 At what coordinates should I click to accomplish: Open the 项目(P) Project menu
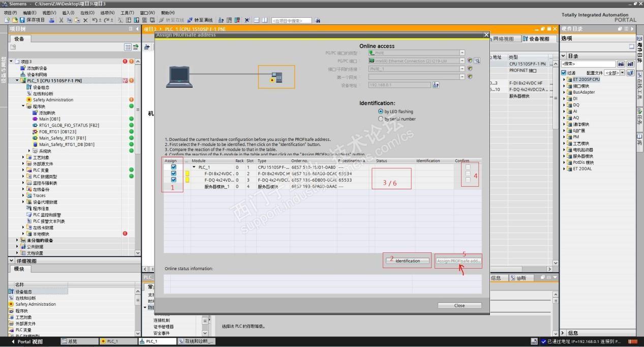pyautogui.click(x=10, y=13)
